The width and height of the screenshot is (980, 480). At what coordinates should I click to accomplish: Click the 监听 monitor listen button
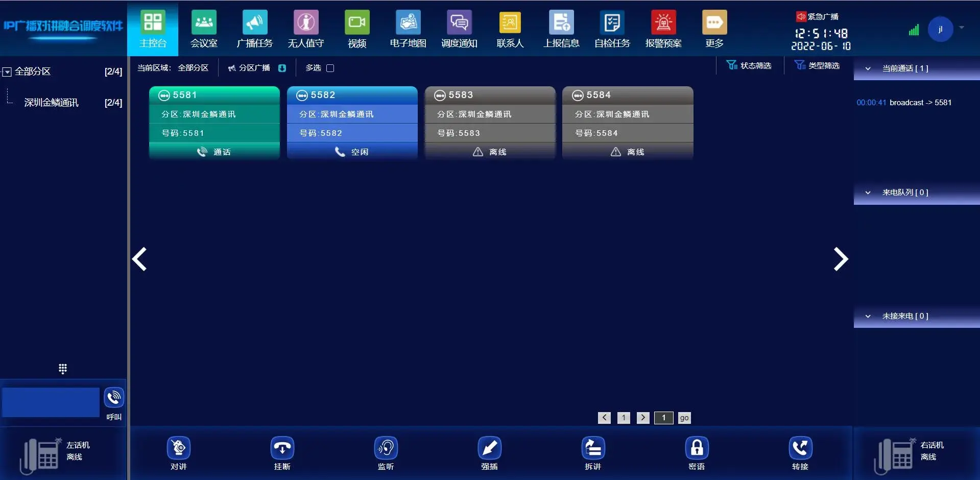[386, 453]
